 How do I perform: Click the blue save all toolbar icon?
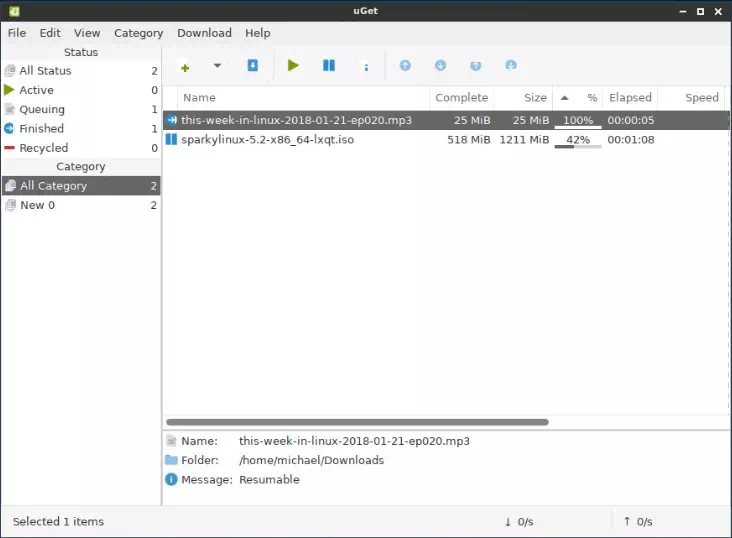pos(253,66)
